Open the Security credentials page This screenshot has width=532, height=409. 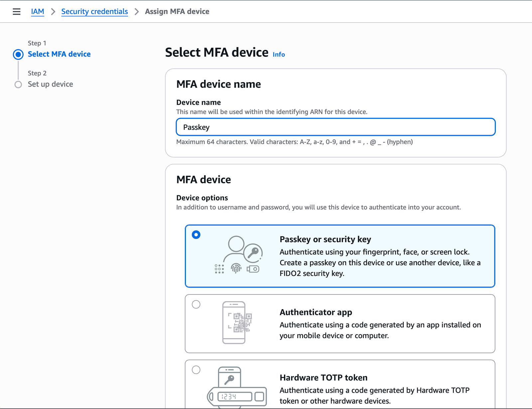pyautogui.click(x=94, y=11)
